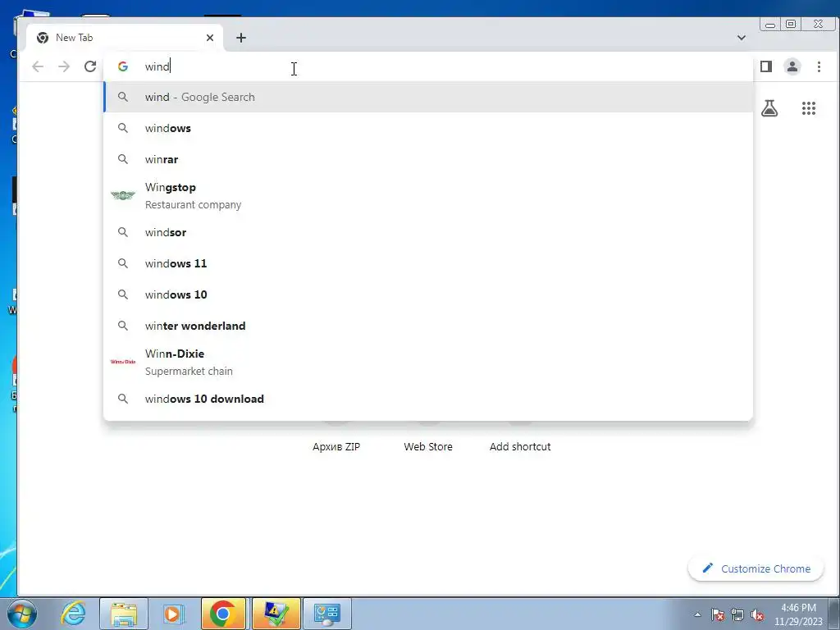Image resolution: width=840 pixels, height=630 pixels.
Task: Open Google apps grid icon
Action: pos(808,108)
